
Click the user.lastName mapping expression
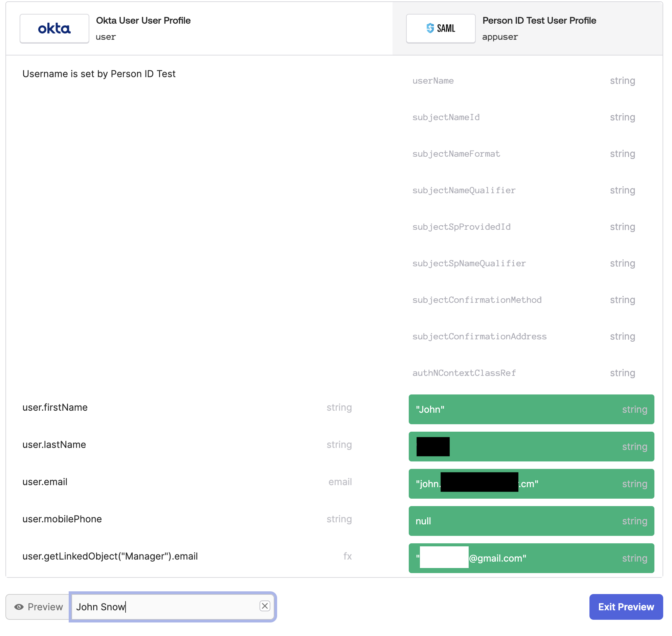coord(54,446)
